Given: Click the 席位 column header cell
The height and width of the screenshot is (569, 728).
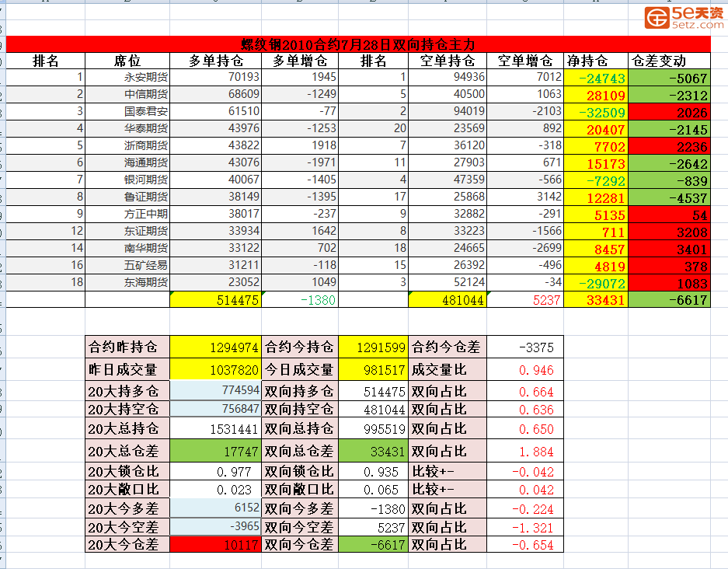Looking at the screenshot, I should click(x=127, y=61).
